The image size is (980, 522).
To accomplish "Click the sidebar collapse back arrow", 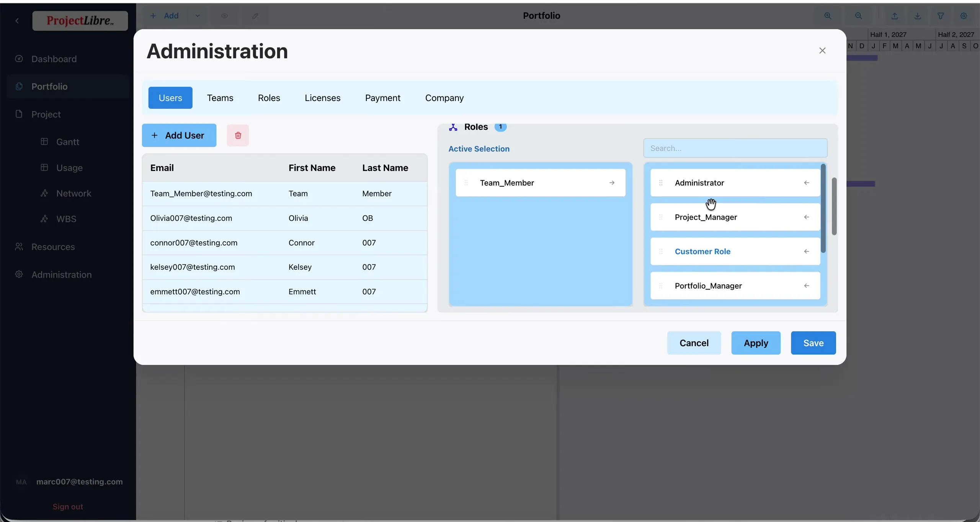I will pos(17,21).
